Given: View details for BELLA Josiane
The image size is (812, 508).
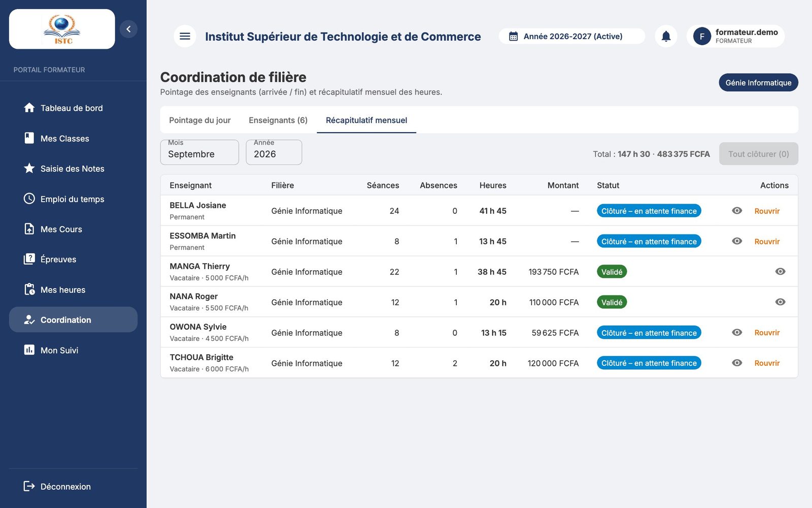Looking at the screenshot, I should click(x=737, y=210).
